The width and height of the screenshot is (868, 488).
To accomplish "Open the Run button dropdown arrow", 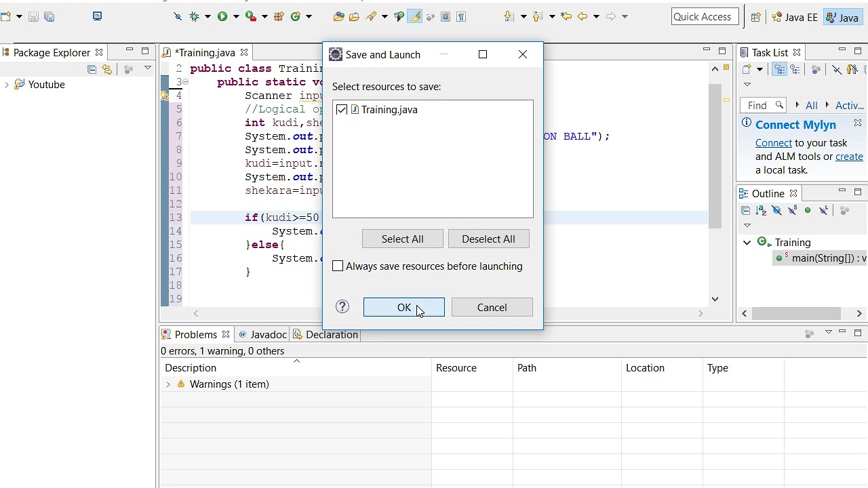I will coord(236,16).
